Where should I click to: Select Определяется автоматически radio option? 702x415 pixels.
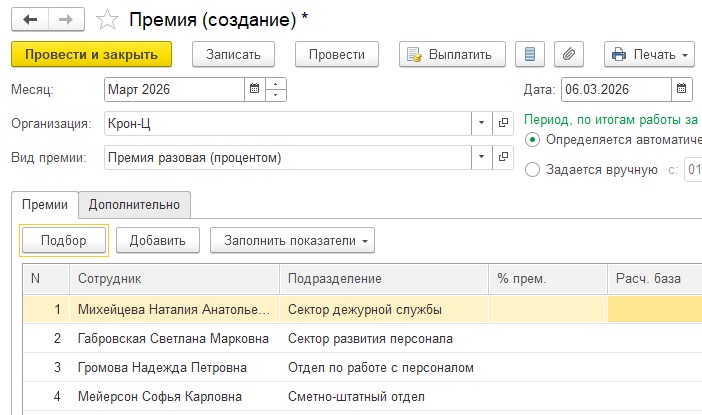pyautogui.click(x=532, y=140)
